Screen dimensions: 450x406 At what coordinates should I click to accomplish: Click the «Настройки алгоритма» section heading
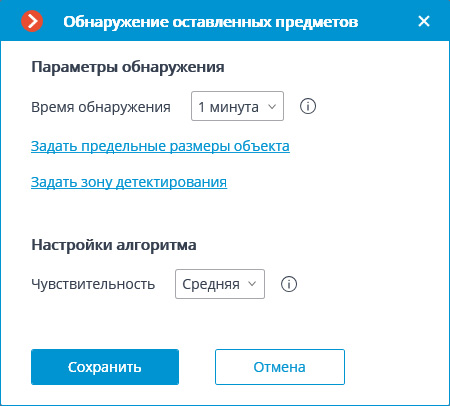(114, 245)
